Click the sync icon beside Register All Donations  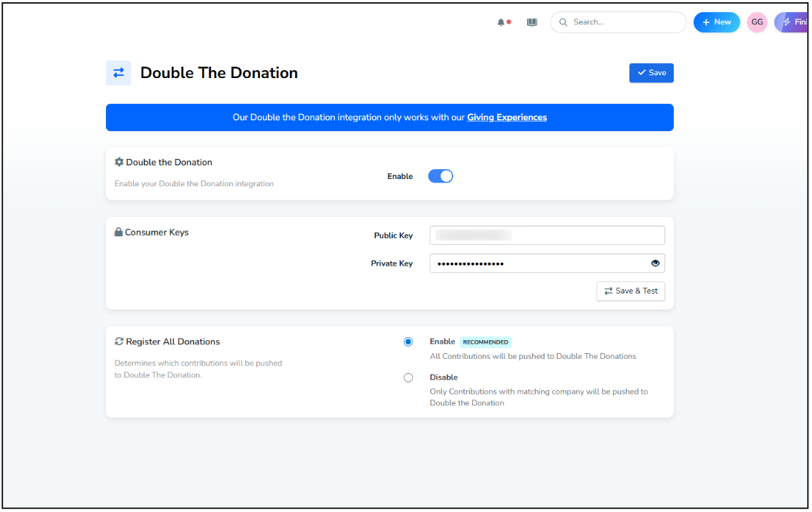pos(119,342)
